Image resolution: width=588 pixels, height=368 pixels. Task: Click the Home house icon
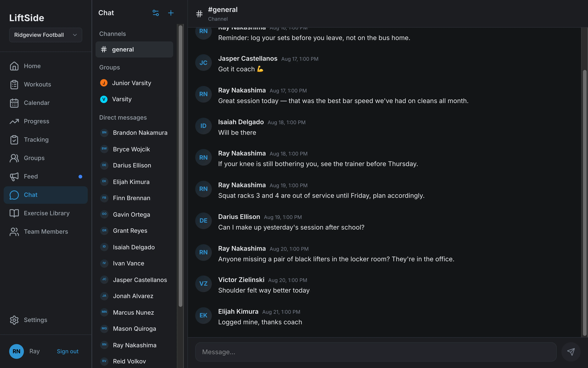14,66
